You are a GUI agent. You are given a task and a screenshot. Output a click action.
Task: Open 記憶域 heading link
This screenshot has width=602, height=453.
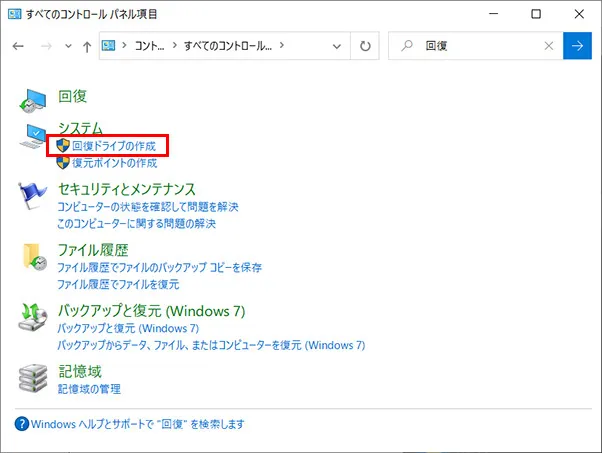click(80, 371)
